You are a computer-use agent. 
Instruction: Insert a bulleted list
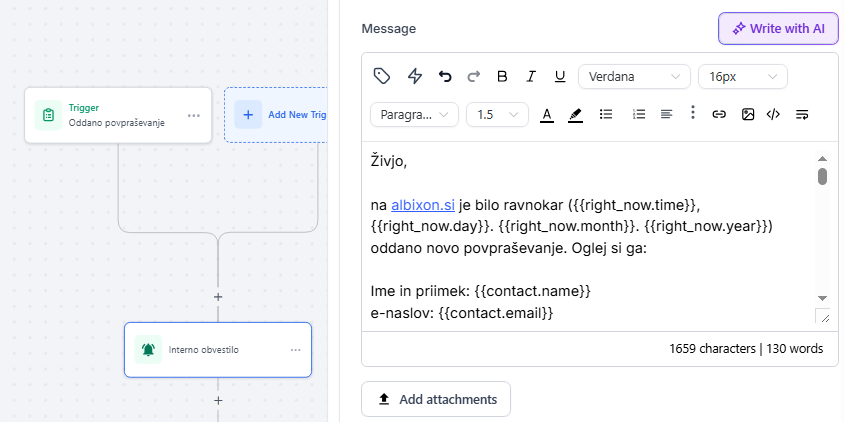[605, 114]
